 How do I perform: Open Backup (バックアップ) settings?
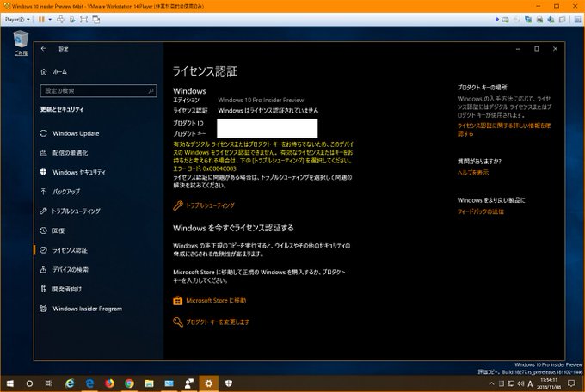tap(59, 192)
